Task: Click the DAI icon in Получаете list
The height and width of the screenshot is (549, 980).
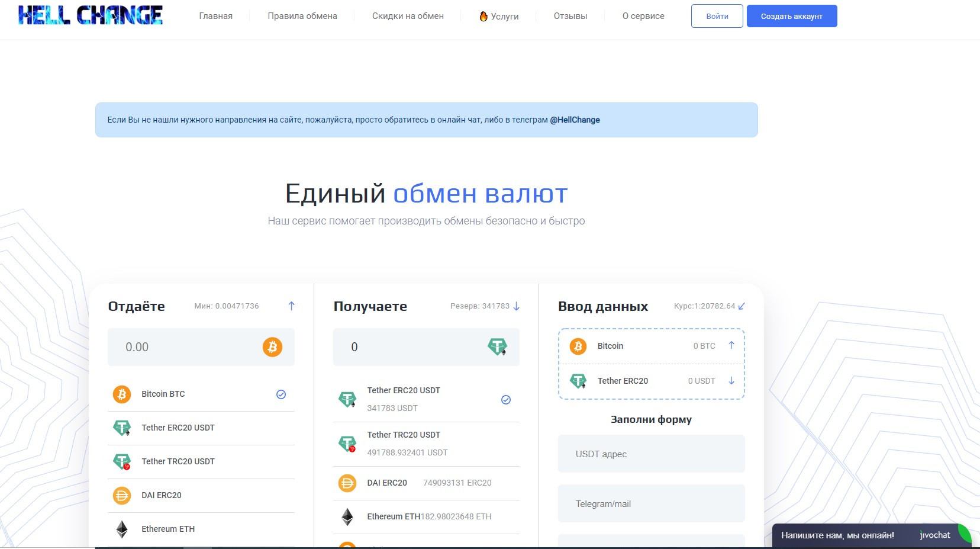Action: [347, 483]
